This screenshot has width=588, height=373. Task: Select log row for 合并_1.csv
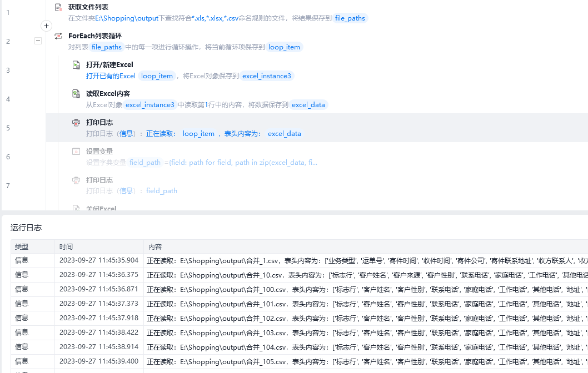pyautogui.click(x=299, y=261)
